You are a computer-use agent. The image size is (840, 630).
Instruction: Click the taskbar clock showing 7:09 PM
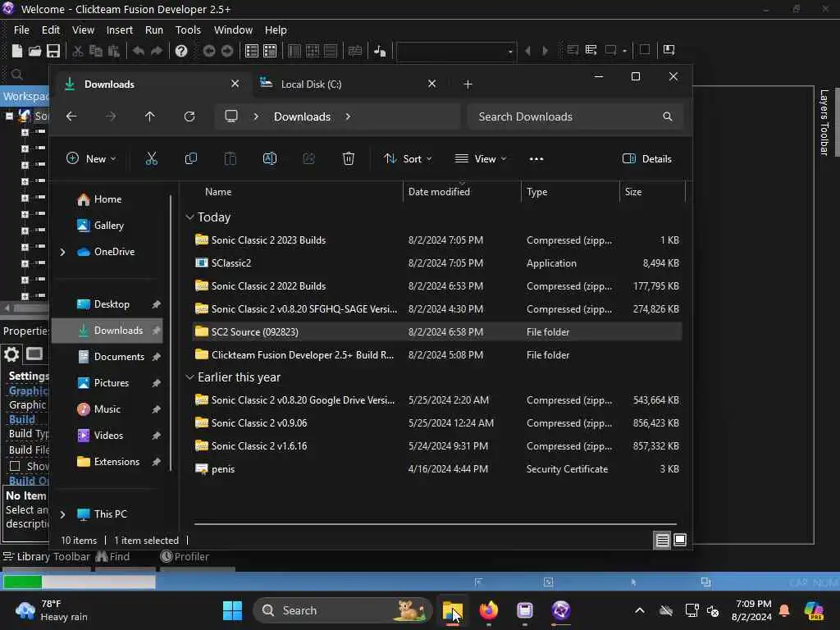pos(751,610)
